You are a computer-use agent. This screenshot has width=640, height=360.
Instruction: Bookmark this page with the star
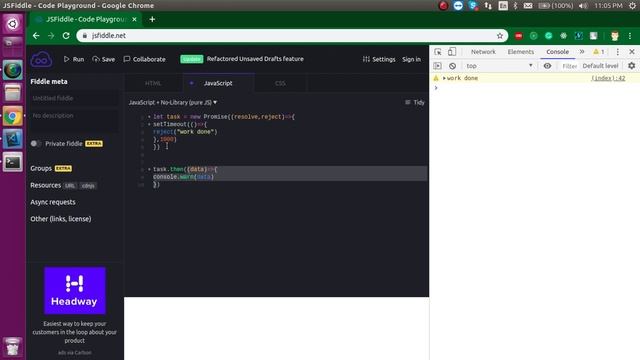coord(500,36)
